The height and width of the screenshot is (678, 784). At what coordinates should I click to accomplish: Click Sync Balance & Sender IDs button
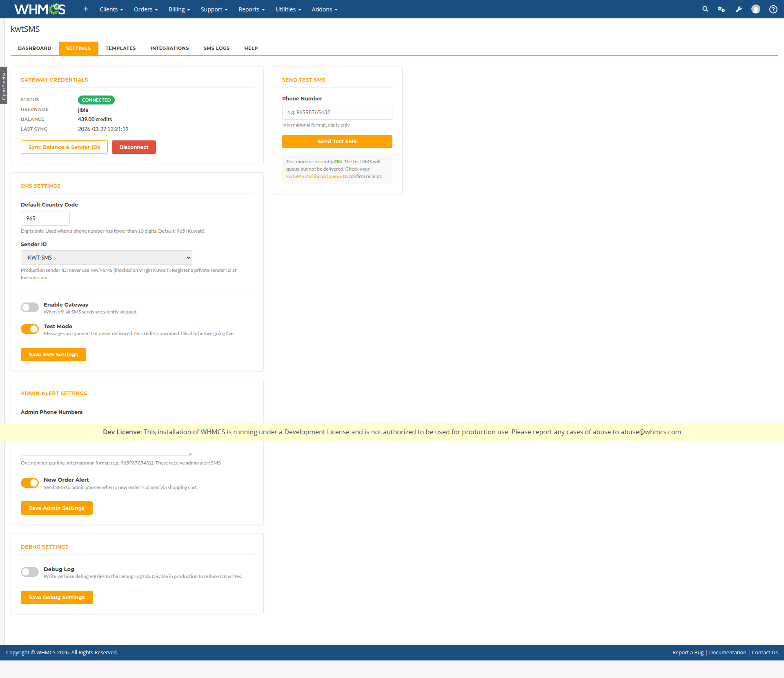coord(64,147)
